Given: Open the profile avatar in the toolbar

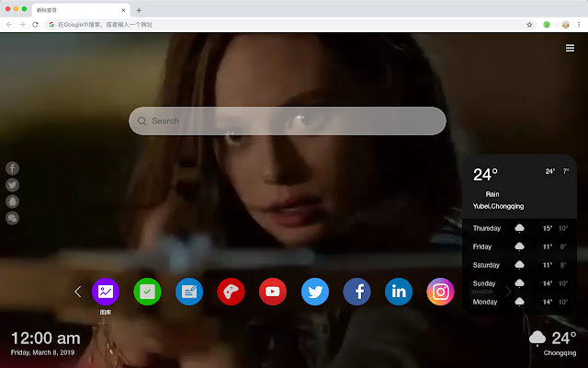Looking at the screenshot, I should pos(566,25).
